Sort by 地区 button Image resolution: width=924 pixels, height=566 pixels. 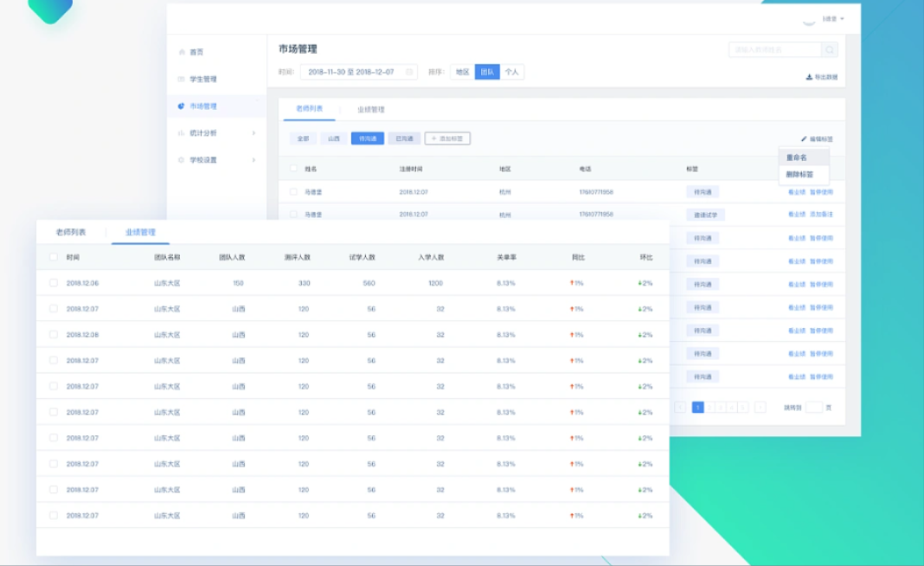click(x=463, y=72)
